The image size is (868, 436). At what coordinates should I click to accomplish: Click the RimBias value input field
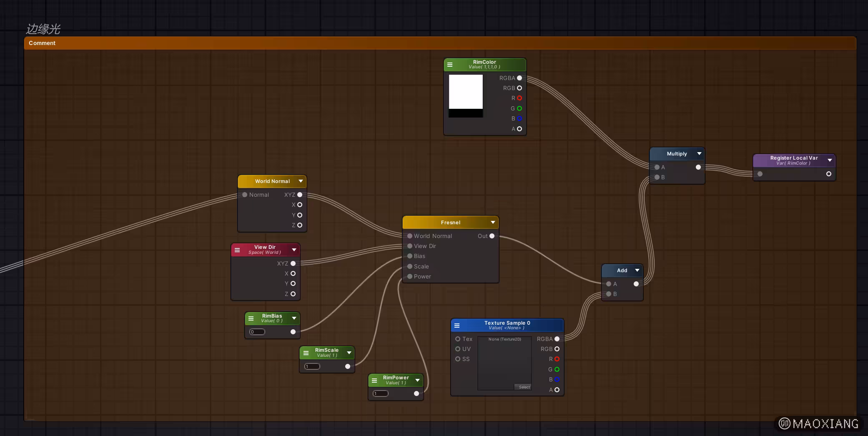[257, 332]
